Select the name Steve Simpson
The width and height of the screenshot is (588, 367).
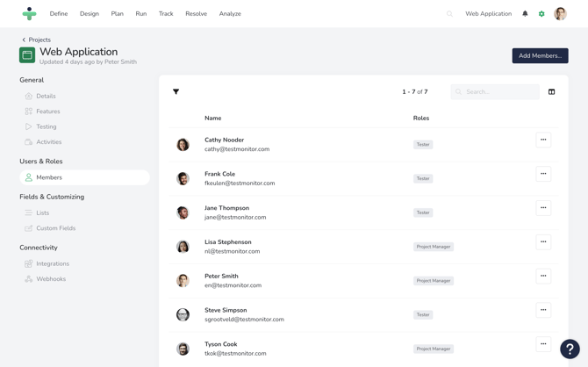[226, 310]
